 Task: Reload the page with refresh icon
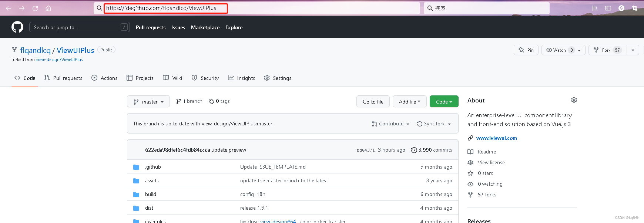coord(35,8)
